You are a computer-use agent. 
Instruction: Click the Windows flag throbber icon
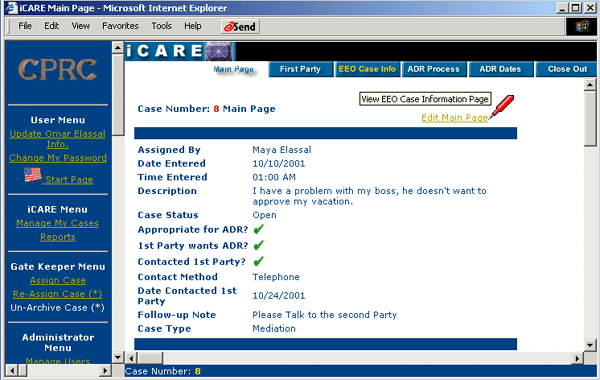click(x=582, y=26)
